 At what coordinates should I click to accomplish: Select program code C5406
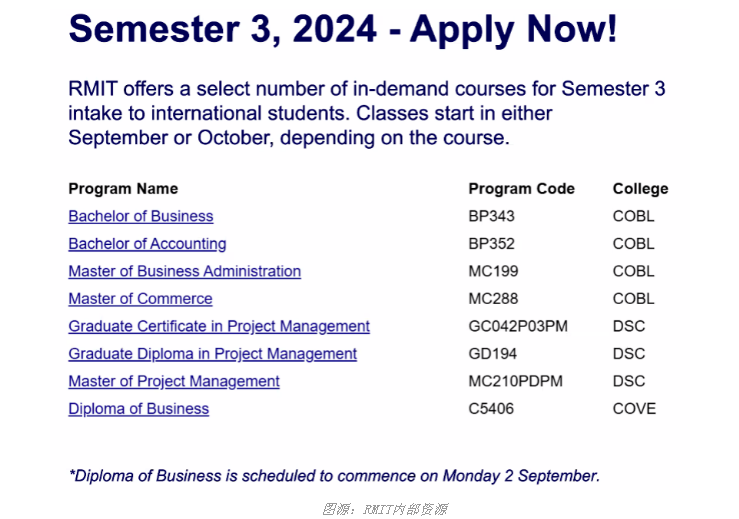[491, 409]
